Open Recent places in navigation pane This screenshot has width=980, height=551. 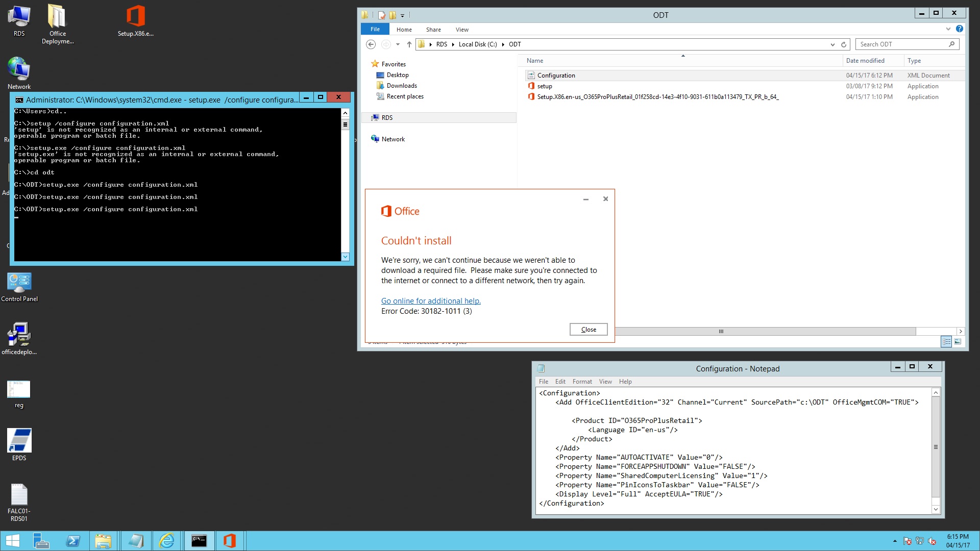coord(405,96)
